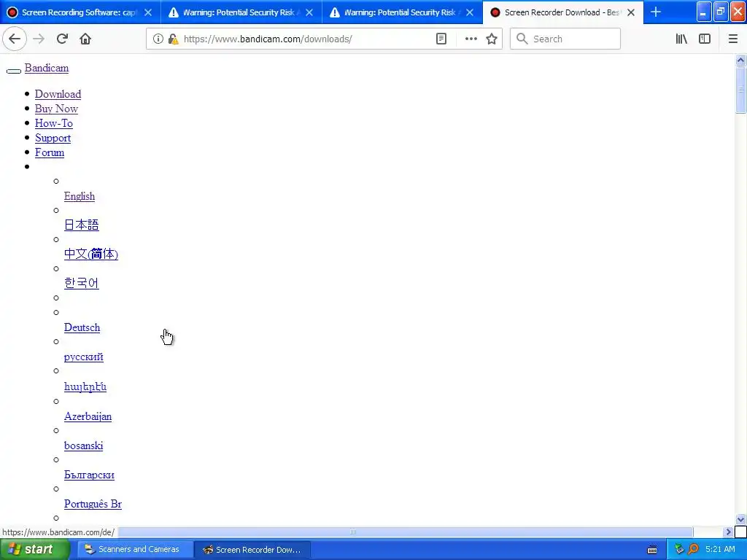Choose Azerbaijan language link
The height and width of the screenshot is (560, 747).
(88, 416)
